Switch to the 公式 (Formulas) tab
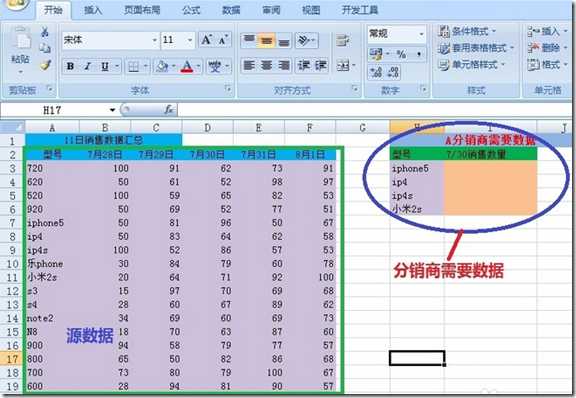This screenshot has width=576, height=398. pos(191,10)
